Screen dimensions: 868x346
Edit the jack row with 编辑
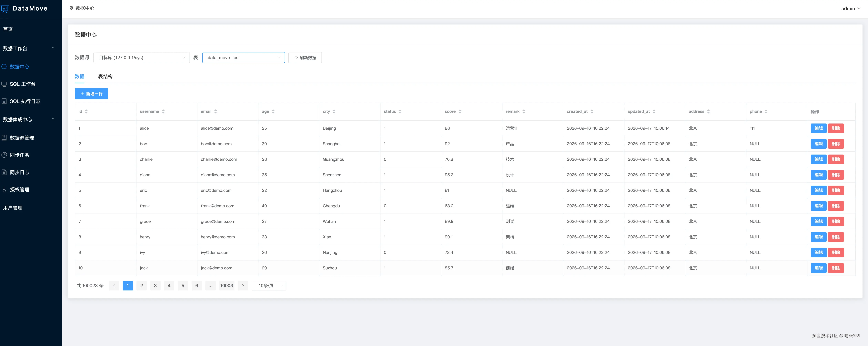point(818,268)
